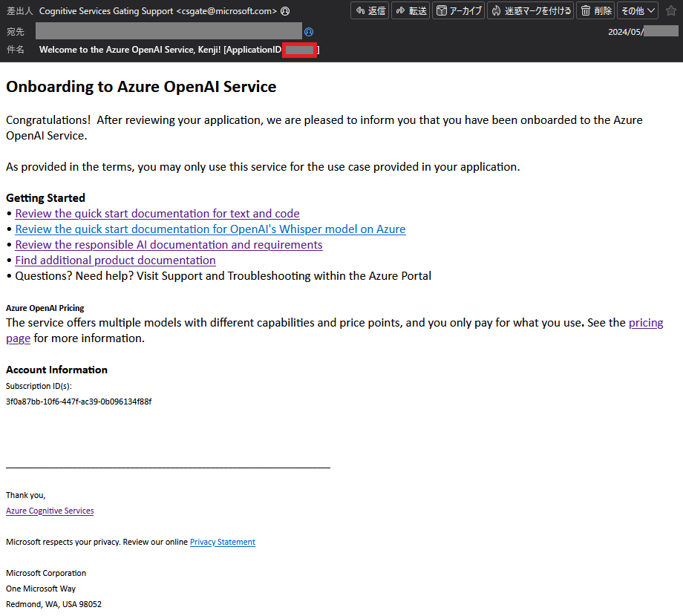Open quick start documentation for text and code

click(x=157, y=214)
